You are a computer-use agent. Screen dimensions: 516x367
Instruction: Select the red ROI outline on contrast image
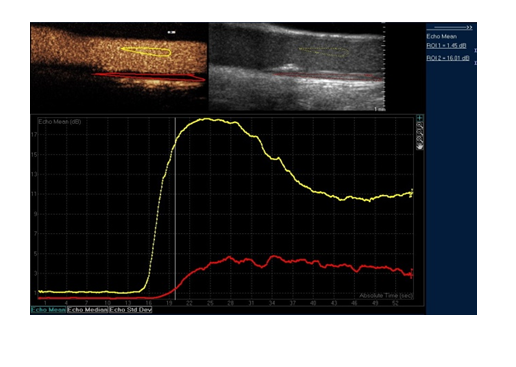coord(149,77)
